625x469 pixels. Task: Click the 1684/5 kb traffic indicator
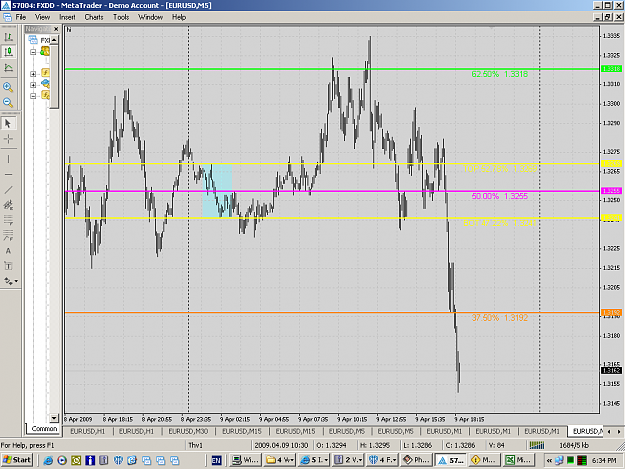coord(574,445)
